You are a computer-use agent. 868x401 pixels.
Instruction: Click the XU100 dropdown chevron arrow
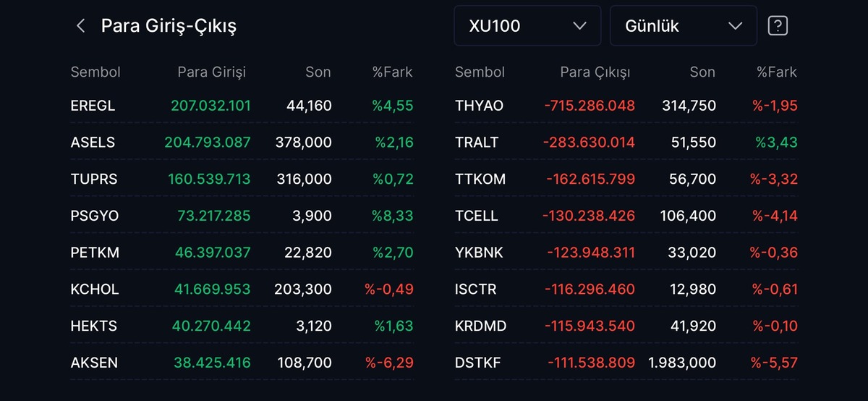click(x=579, y=26)
